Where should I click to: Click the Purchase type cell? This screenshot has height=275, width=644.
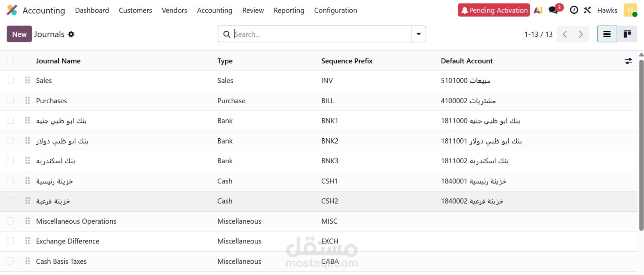[x=231, y=101]
